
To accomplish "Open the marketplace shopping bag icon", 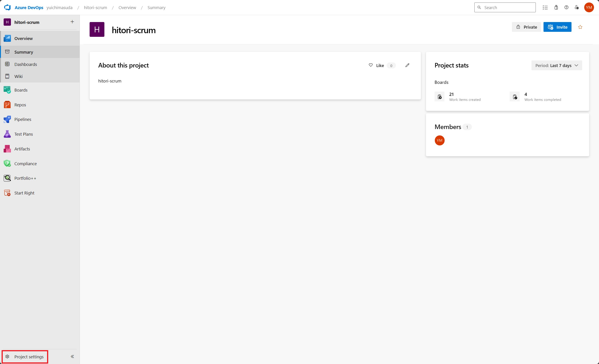I will [556, 7].
